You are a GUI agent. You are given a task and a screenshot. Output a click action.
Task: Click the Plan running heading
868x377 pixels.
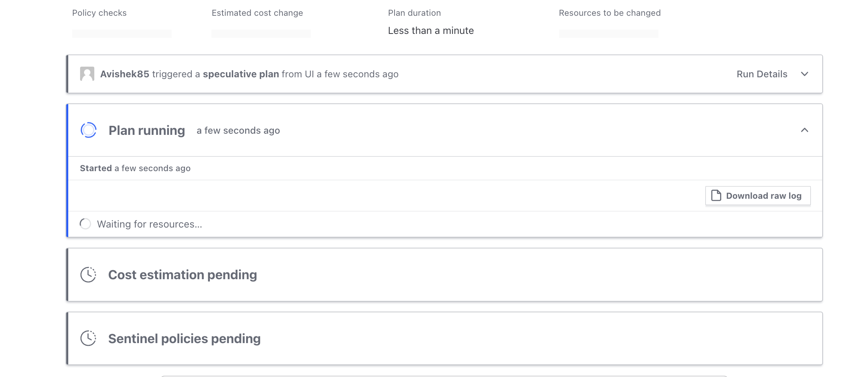(x=147, y=131)
